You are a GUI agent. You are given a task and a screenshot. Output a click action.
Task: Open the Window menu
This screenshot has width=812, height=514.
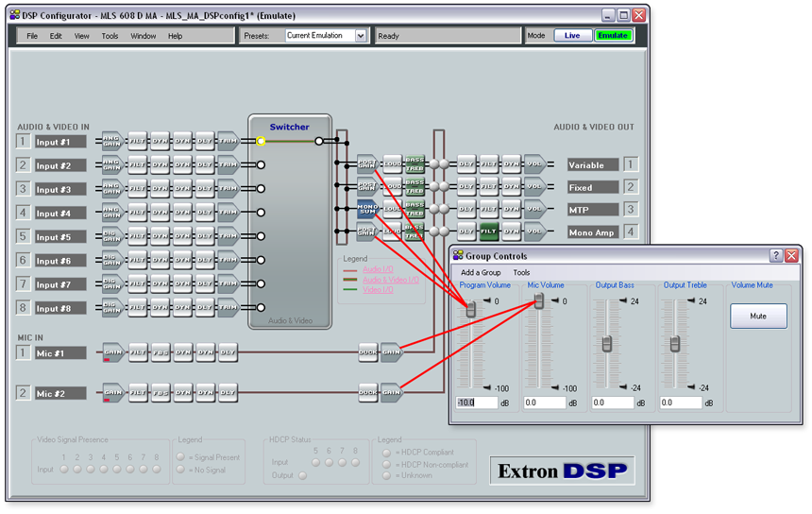point(144,36)
